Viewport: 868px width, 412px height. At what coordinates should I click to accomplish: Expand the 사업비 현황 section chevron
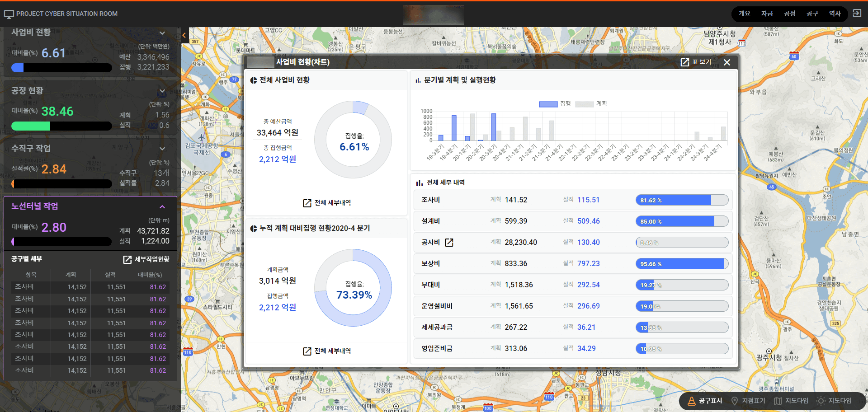[x=162, y=33]
